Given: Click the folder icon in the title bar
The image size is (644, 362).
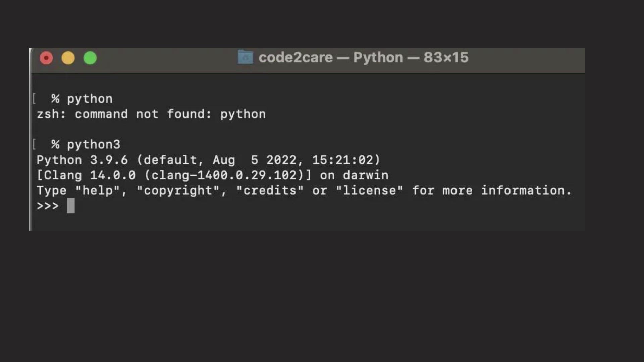Looking at the screenshot, I should pos(245,57).
